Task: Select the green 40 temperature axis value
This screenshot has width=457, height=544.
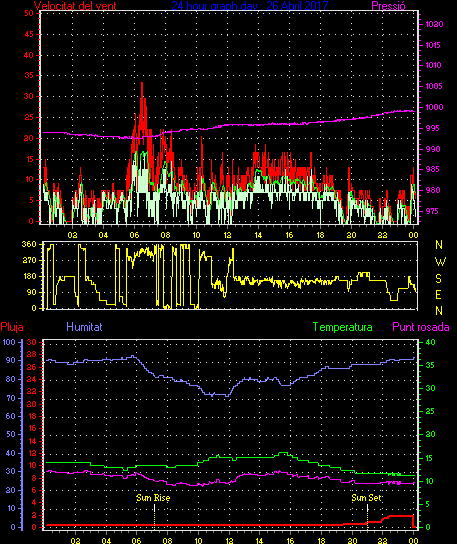Action: coord(430,342)
